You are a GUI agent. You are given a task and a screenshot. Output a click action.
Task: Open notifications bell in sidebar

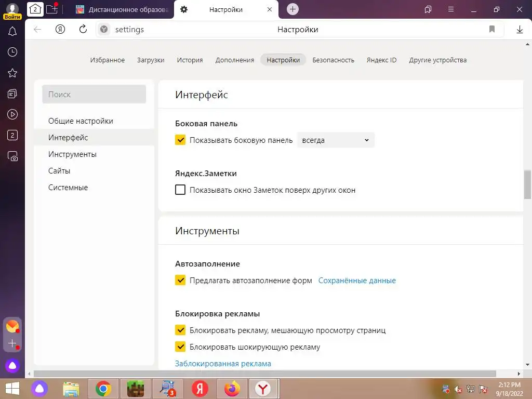coord(12,32)
